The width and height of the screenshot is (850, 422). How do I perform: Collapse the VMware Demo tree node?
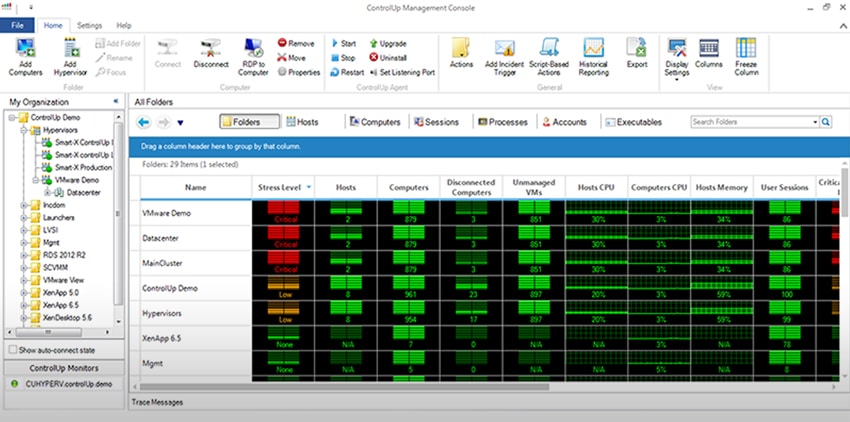point(36,180)
